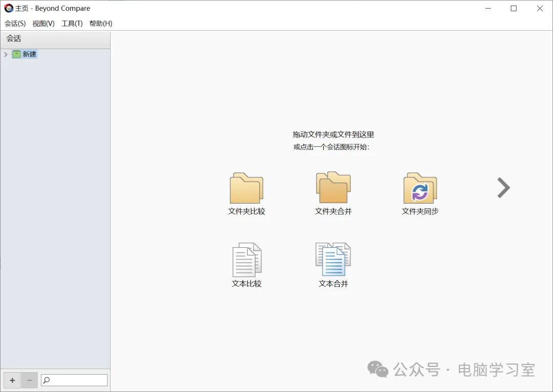Image resolution: width=553 pixels, height=392 pixels.
Task: Open the 视图(V) menu
Action: pyautogui.click(x=44, y=24)
